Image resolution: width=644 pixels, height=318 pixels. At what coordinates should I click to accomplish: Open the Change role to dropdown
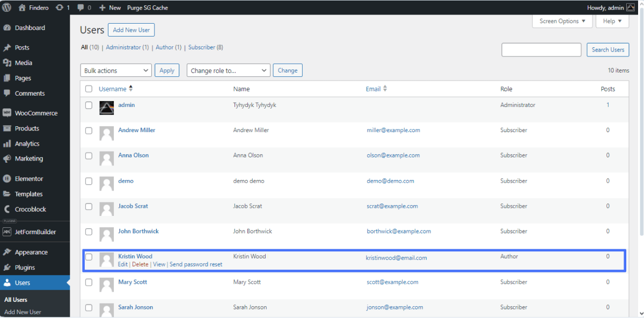coord(227,70)
